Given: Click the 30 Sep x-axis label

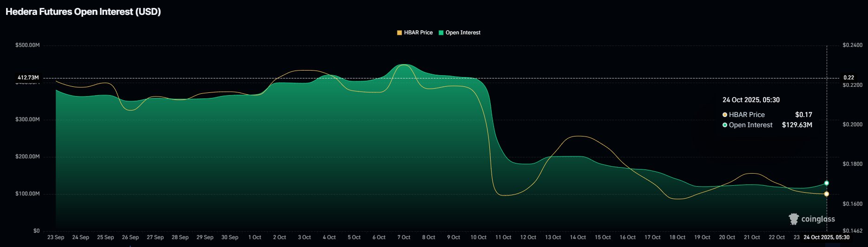Looking at the screenshot, I should pos(230,237).
